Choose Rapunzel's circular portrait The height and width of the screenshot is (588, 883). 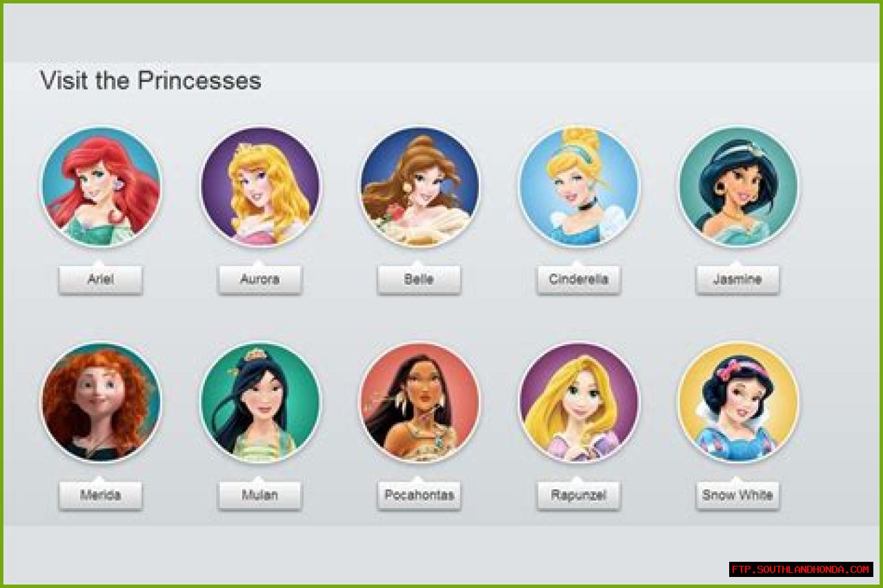pyautogui.click(x=579, y=403)
